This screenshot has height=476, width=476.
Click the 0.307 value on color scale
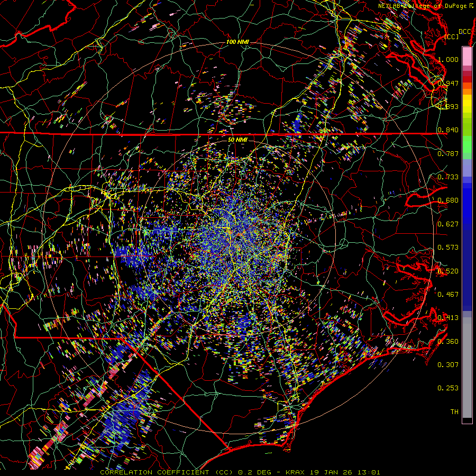click(x=448, y=365)
